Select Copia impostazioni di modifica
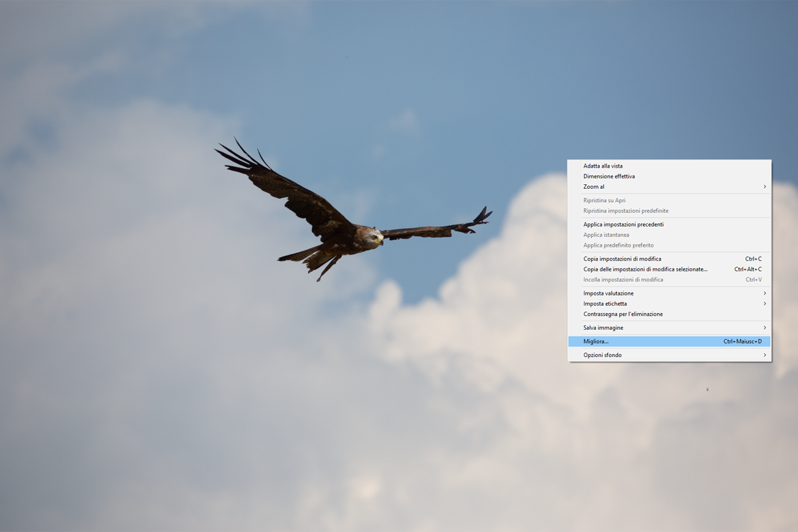 coord(622,259)
